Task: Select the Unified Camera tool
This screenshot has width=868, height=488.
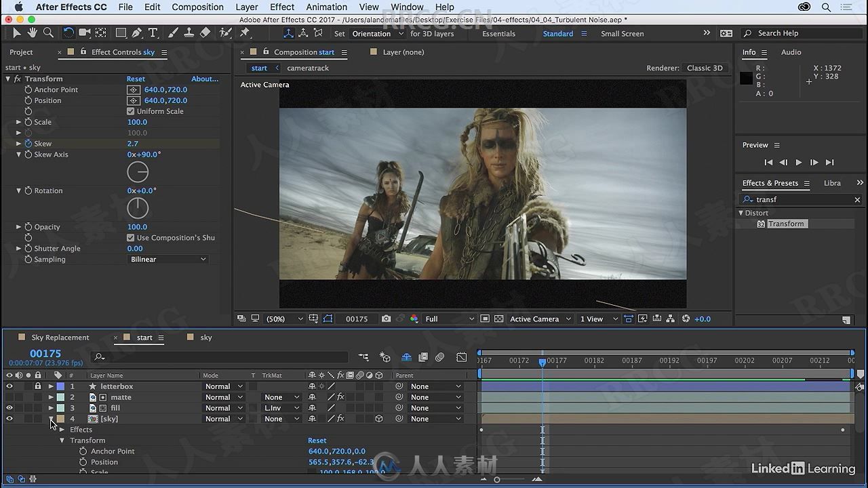Action: pos(85,33)
